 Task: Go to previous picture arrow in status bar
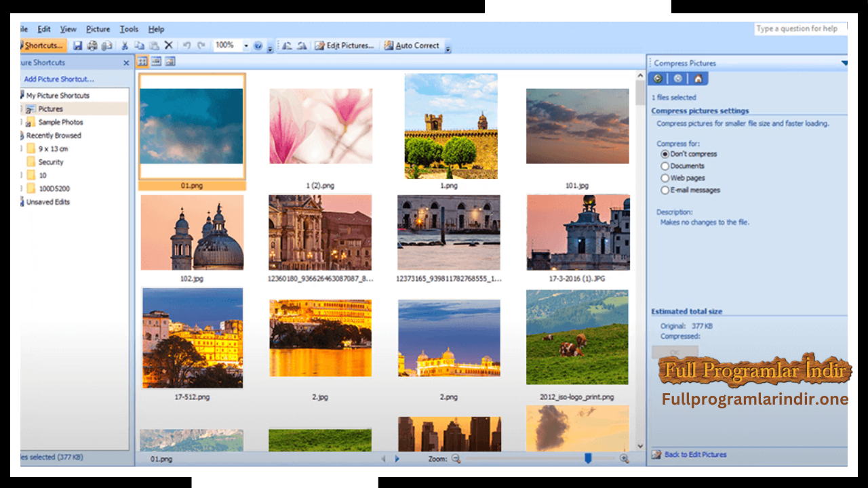coord(383,459)
